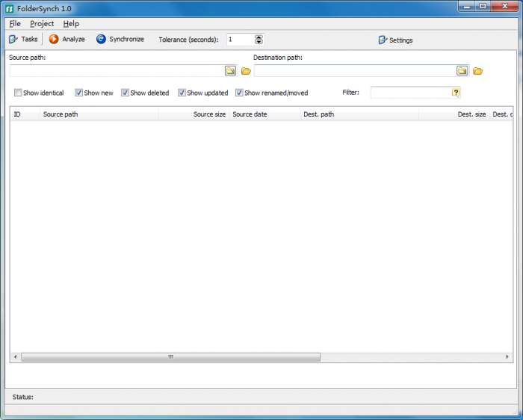Click the orange Analyze button
523x420 pixels.
[x=67, y=39]
